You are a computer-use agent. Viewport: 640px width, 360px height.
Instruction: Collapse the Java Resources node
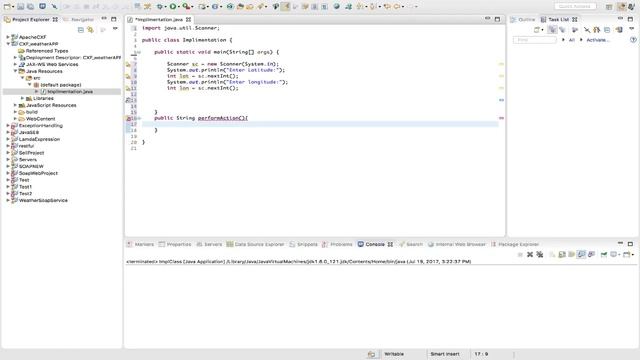coord(15,71)
